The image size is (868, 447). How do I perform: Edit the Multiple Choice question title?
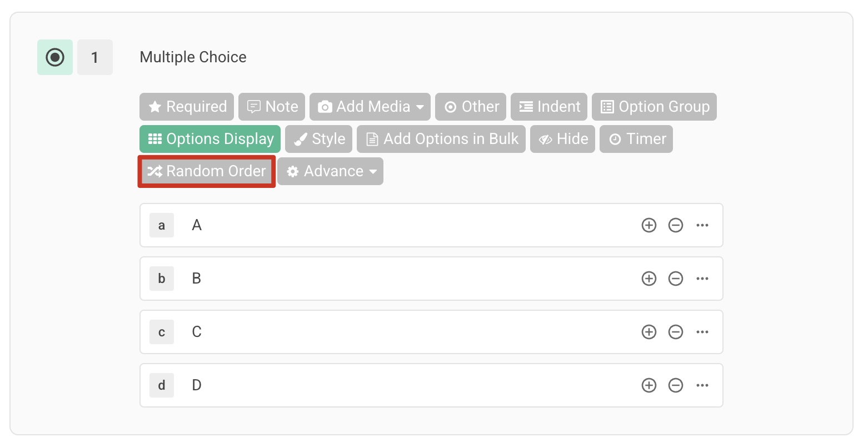point(193,57)
